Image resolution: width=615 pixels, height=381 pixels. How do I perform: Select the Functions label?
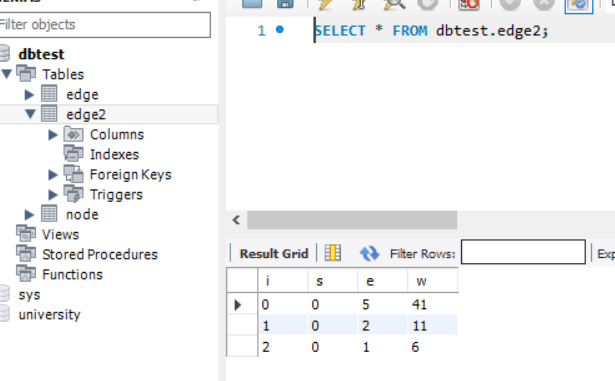click(x=73, y=275)
